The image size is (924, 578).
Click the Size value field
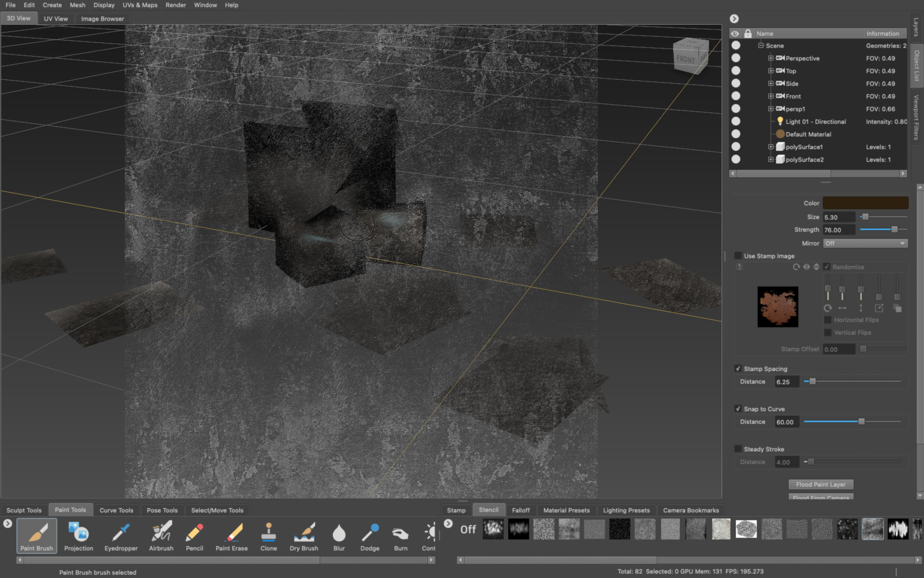click(x=839, y=217)
